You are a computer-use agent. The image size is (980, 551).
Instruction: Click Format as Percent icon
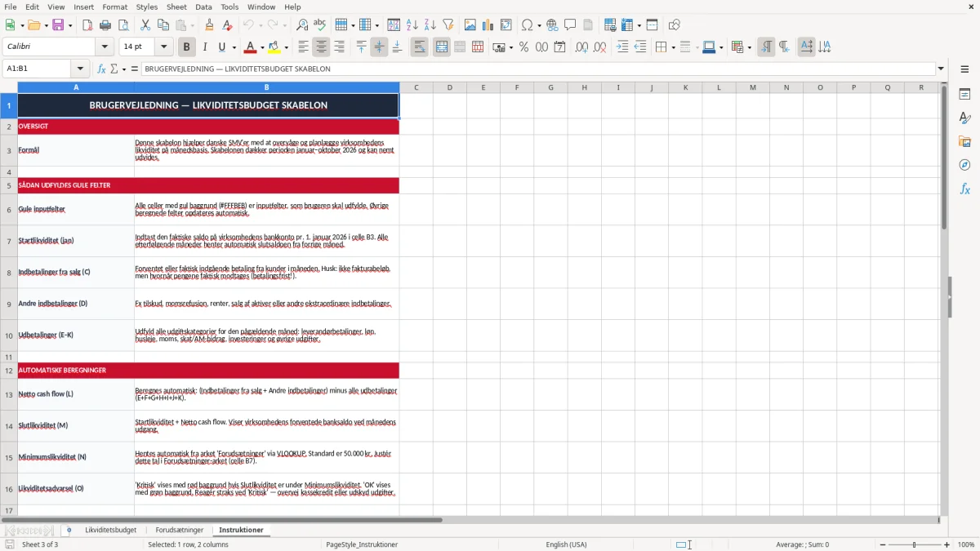tap(523, 47)
